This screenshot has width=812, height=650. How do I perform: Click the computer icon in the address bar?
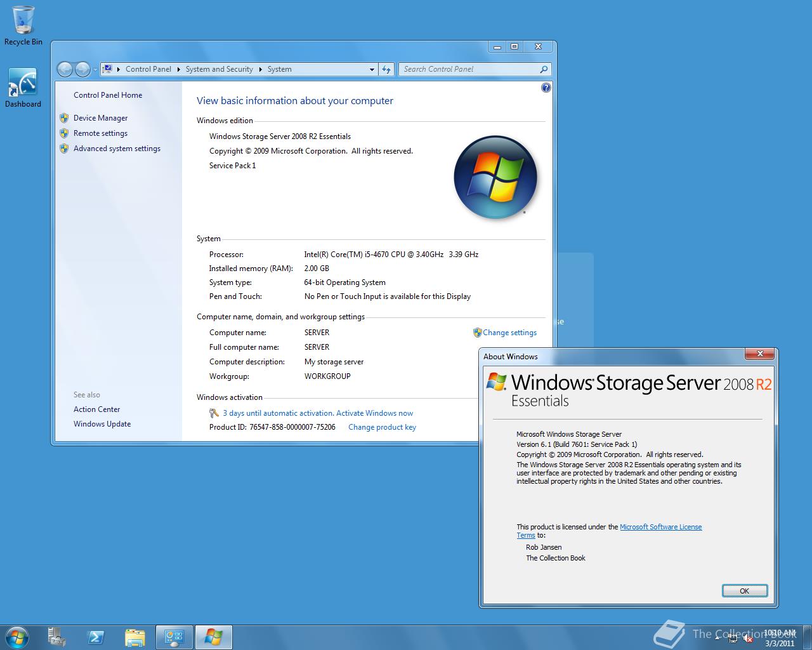(x=107, y=69)
